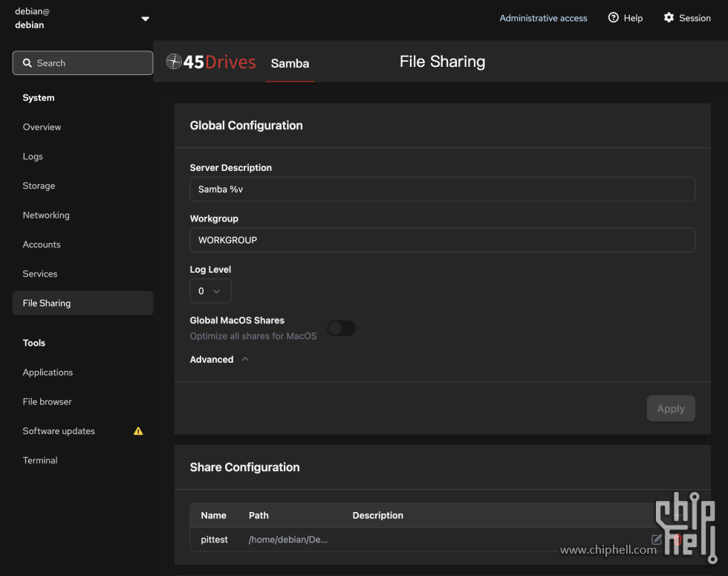Click the Advanced label

click(212, 359)
